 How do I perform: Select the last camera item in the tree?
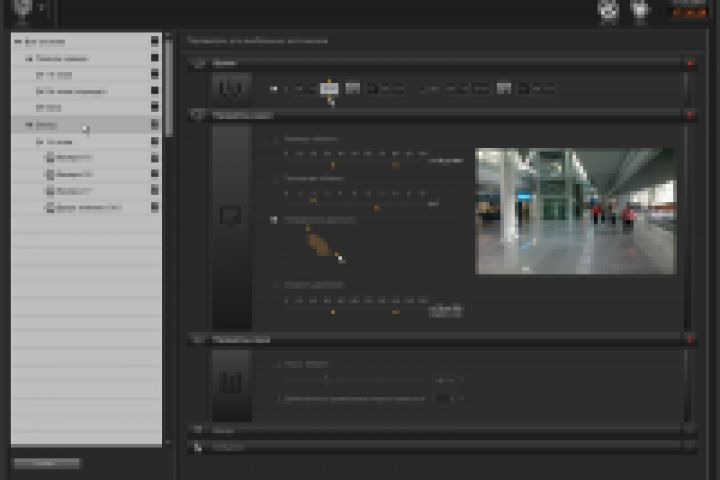click(x=84, y=208)
